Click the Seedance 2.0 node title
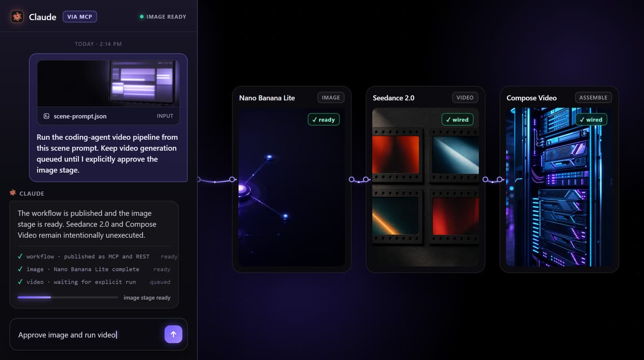The width and height of the screenshot is (644, 360). tap(394, 98)
